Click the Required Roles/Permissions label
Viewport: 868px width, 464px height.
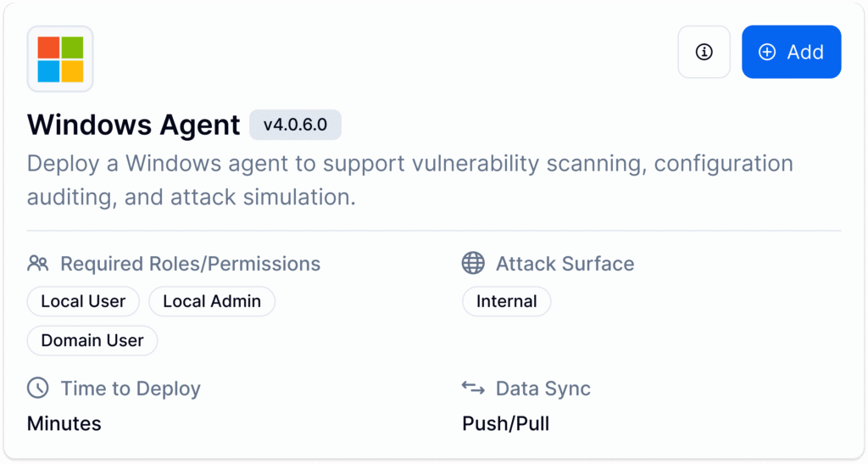[190, 264]
